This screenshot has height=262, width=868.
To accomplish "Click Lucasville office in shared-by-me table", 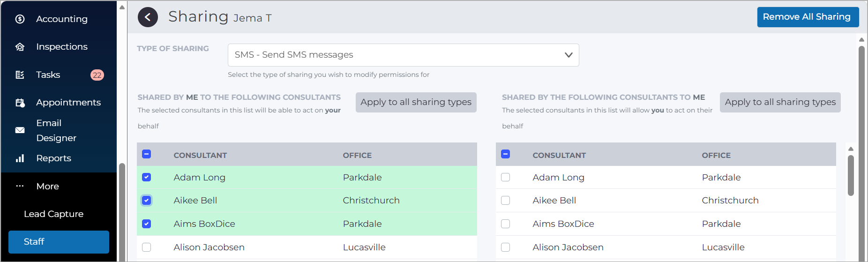I will tap(364, 247).
